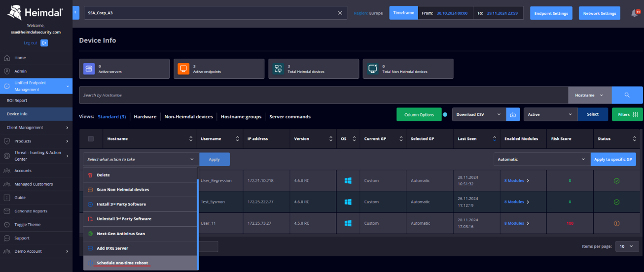644x272 pixels.
Task: Click the Active servers card icon
Action: pos(89,69)
